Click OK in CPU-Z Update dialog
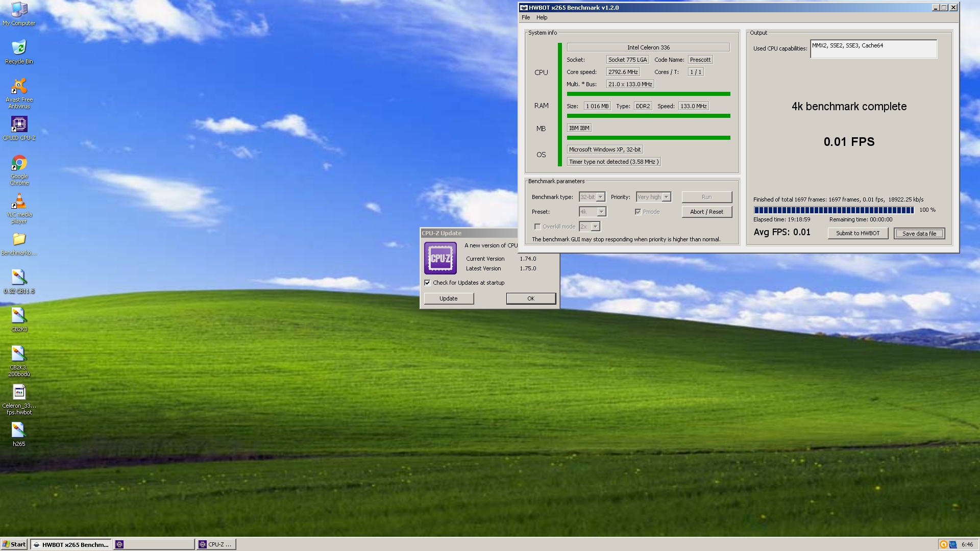 (531, 298)
